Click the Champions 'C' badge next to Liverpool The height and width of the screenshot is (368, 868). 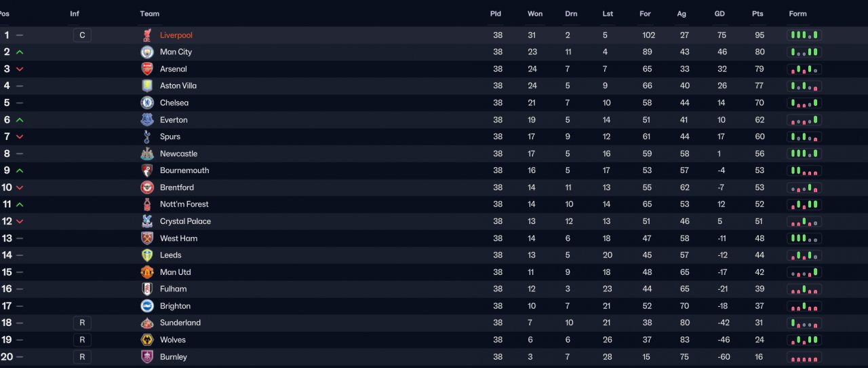82,35
